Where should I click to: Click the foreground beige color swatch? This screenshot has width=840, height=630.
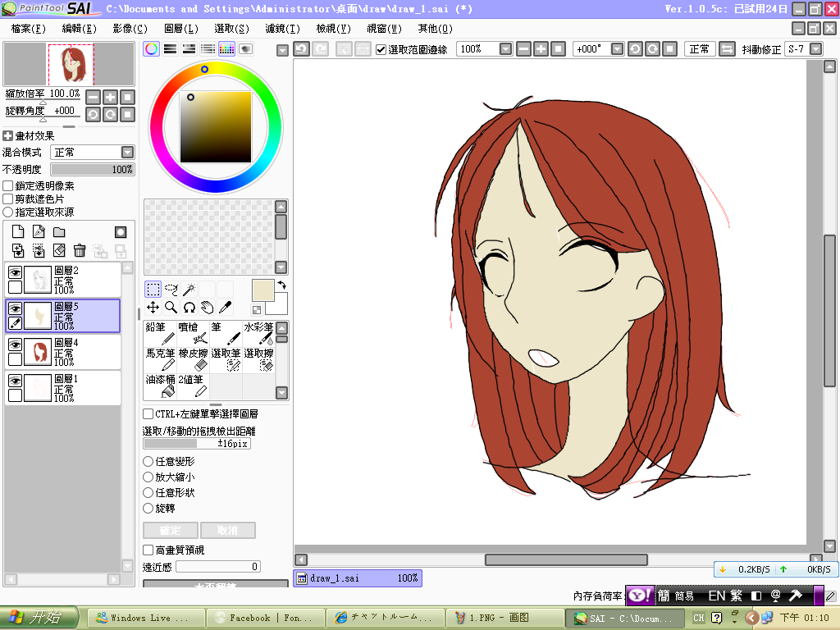point(263,290)
